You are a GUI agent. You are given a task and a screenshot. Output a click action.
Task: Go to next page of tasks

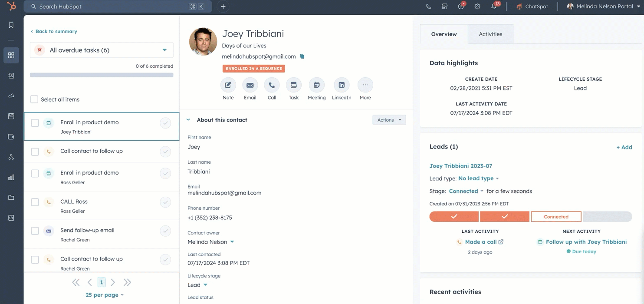pyautogui.click(x=113, y=282)
